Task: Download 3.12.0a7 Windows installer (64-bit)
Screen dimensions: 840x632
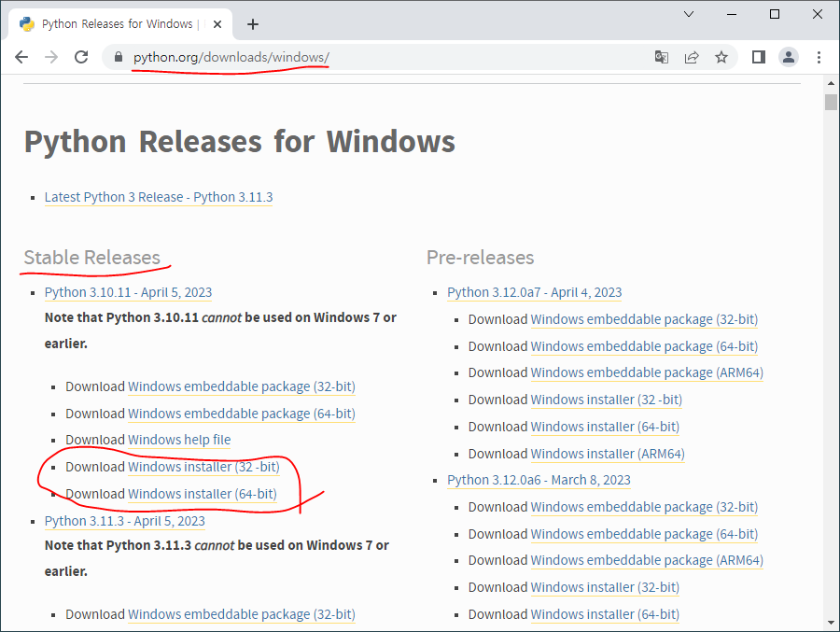Action: (x=605, y=427)
